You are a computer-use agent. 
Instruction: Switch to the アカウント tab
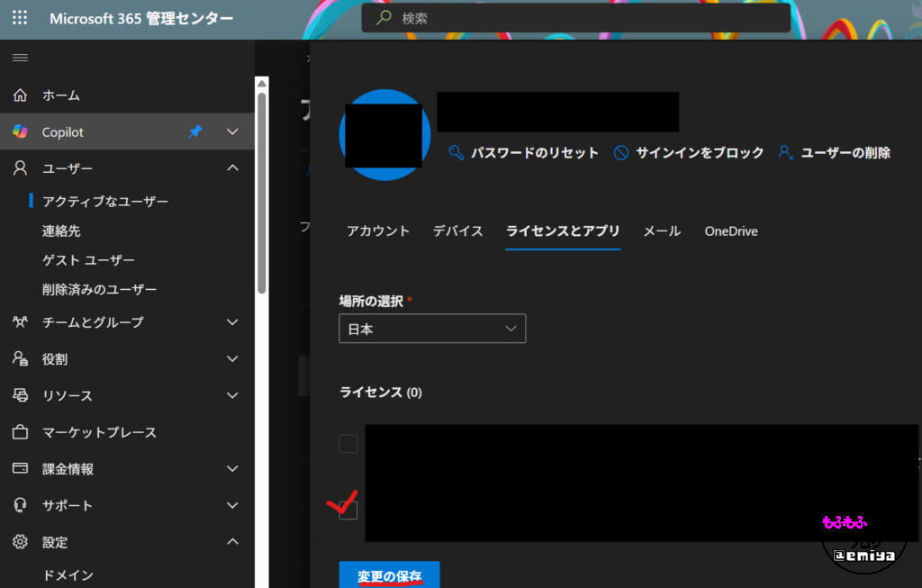(x=378, y=231)
